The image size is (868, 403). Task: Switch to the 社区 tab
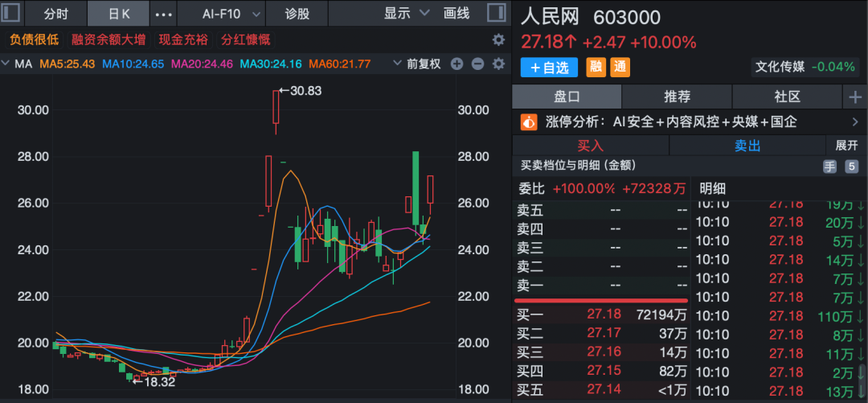pos(787,97)
